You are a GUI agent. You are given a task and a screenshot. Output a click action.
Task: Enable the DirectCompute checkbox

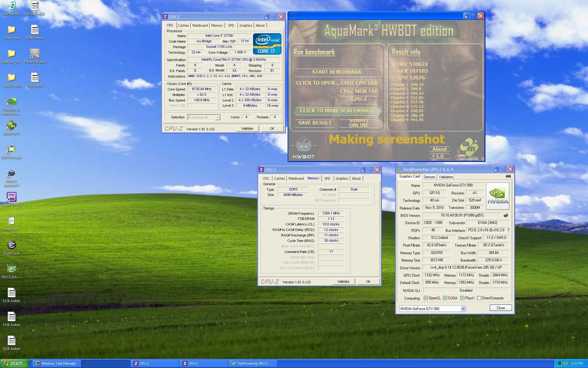pyautogui.click(x=479, y=298)
